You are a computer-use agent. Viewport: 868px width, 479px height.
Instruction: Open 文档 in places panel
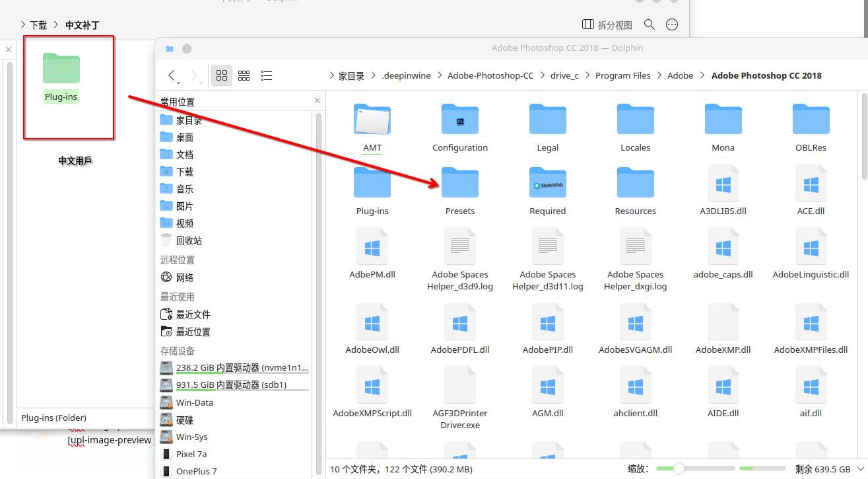coord(236,155)
